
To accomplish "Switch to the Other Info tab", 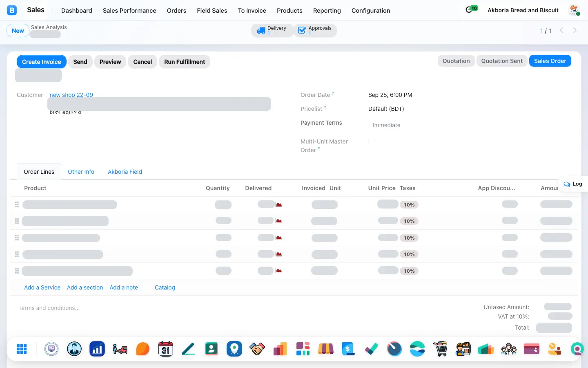I will pyautogui.click(x=81, y=172).
